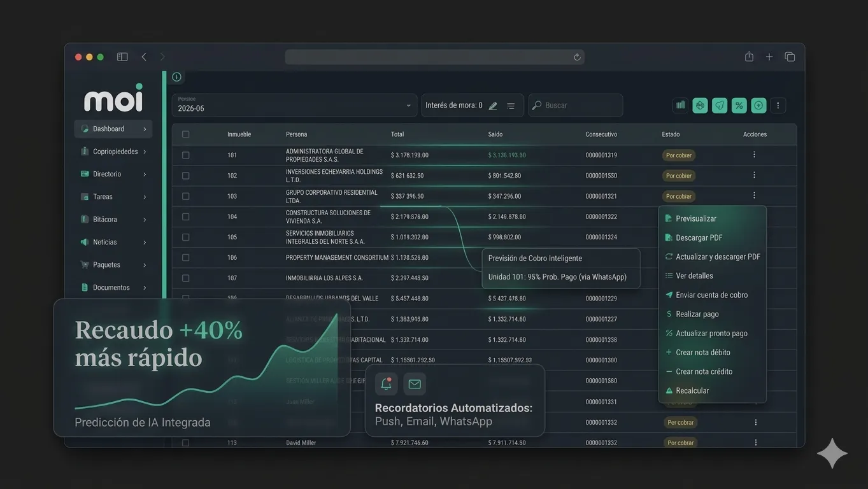Screen dimensions: 868x489
Task: Click the bell notification icon
Action: tap(386, 384)
